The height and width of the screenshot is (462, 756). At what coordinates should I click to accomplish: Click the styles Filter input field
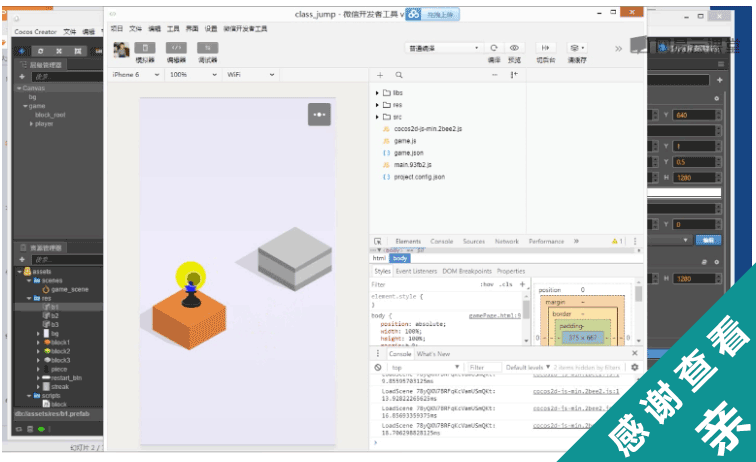(422, 285)
